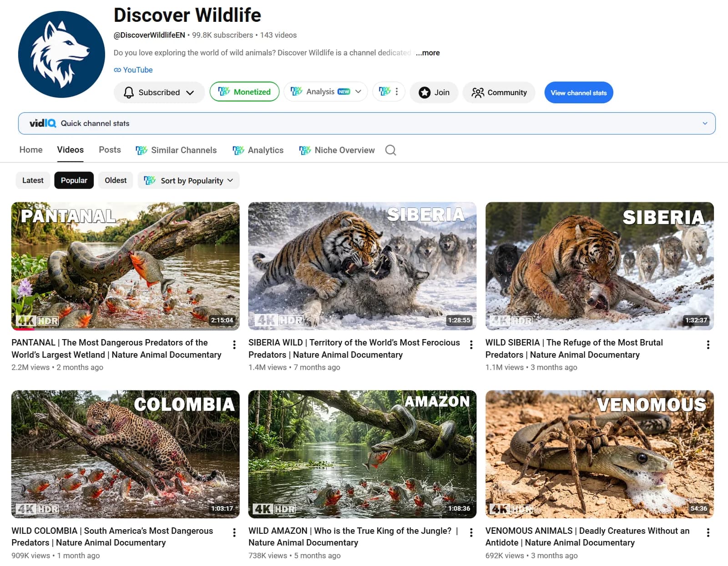Click the Community button

pyautogui.click(x=499, y=93)
